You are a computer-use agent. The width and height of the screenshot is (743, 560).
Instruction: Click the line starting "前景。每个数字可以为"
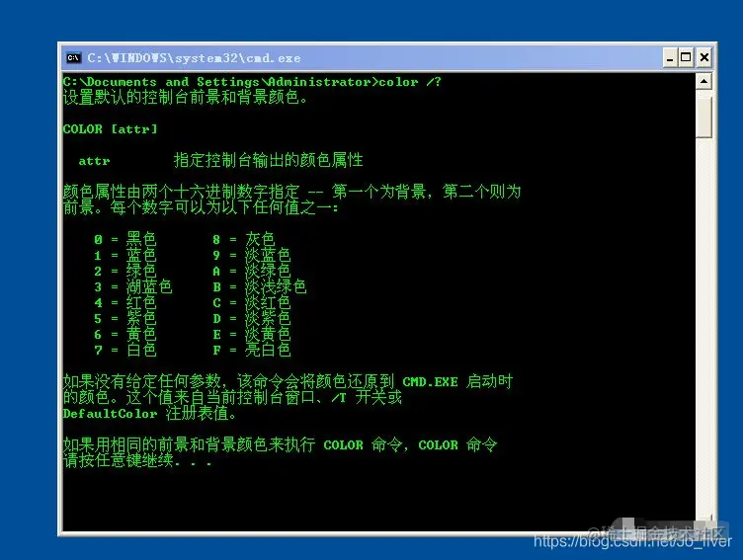tap(201, 207)
